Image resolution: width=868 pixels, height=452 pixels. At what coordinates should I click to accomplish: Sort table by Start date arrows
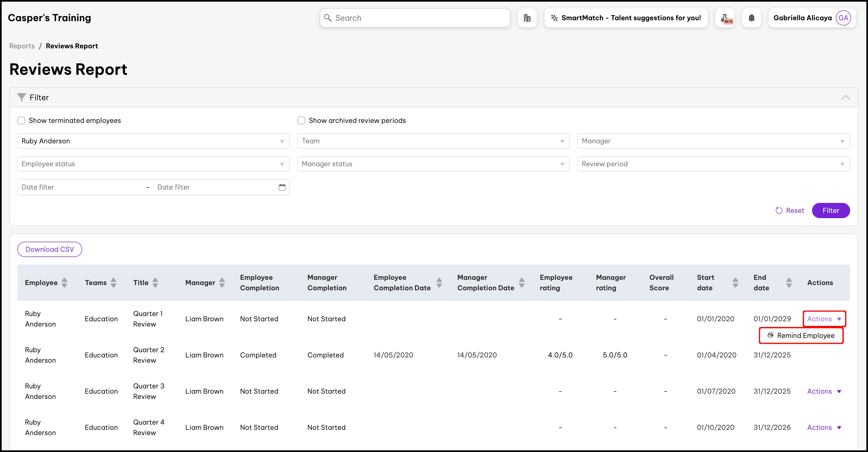tap(735, 282)
